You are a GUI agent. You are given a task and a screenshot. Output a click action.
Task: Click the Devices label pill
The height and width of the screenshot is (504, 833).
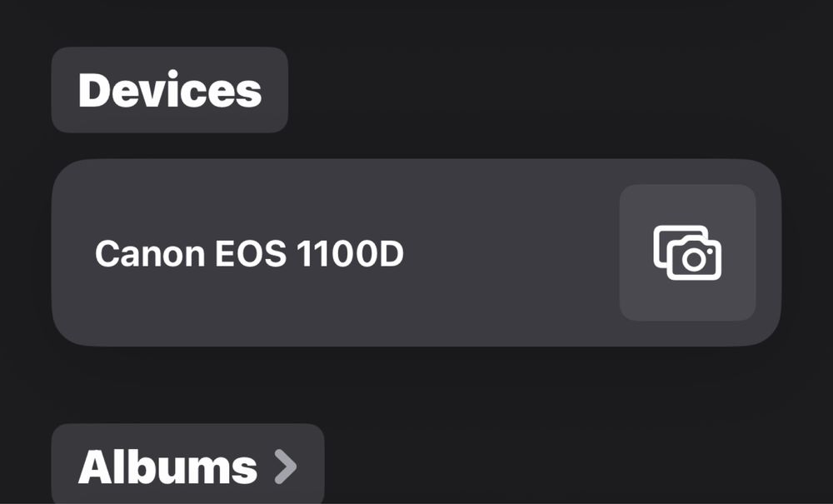(x=169, y=90)
